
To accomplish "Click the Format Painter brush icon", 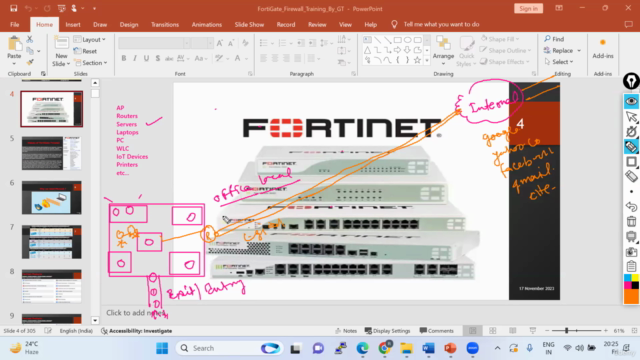I will point(29,62).
